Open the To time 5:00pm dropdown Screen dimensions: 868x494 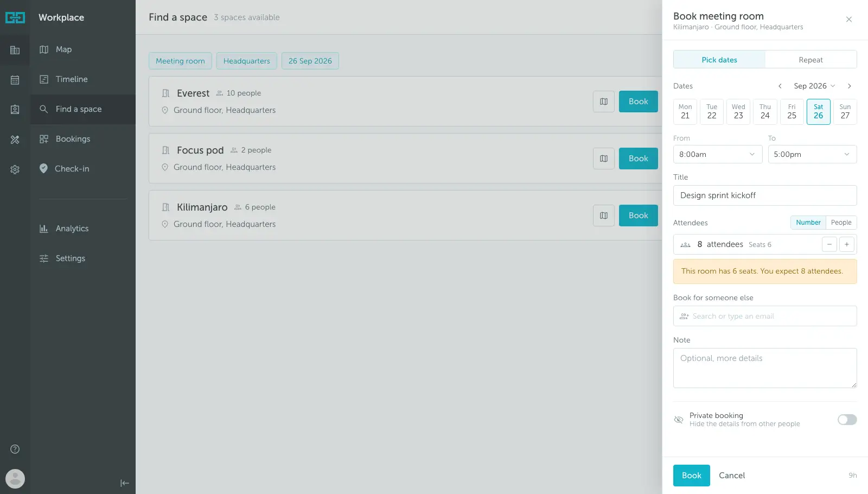click(x=812, y=154)
